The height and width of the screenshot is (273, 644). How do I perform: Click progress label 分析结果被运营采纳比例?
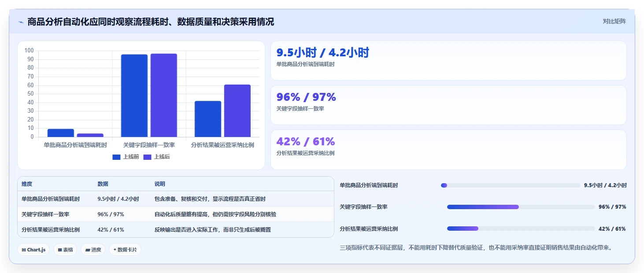pyautogui.click(x=369, y=229)
